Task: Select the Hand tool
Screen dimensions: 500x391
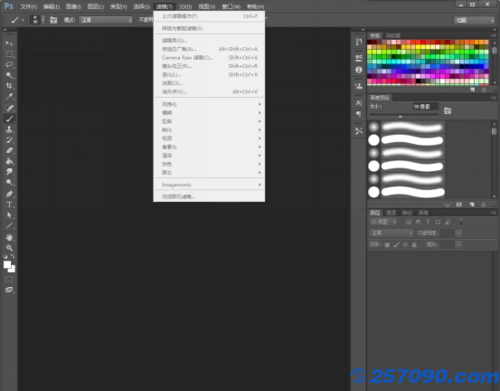Action: [9, 237]
